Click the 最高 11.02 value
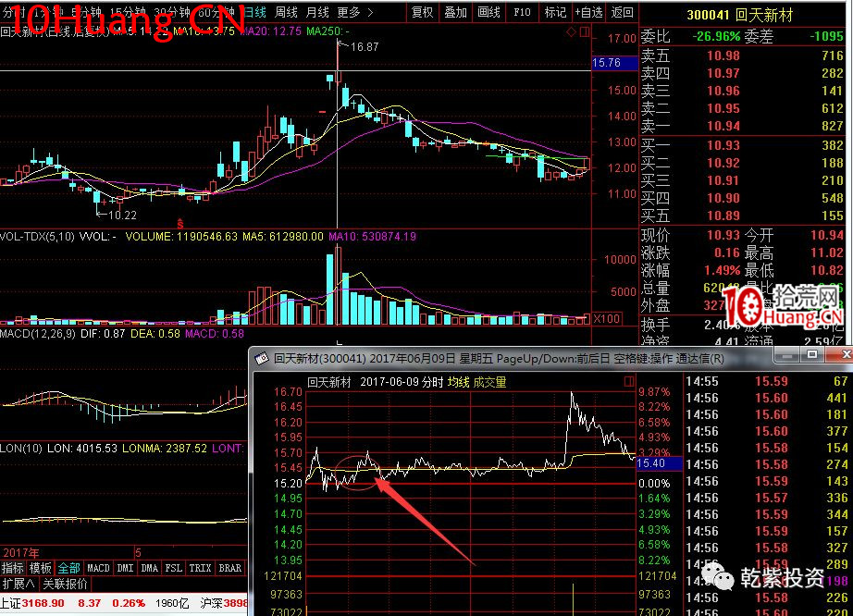The image size is (853, 616). [826, 253]
